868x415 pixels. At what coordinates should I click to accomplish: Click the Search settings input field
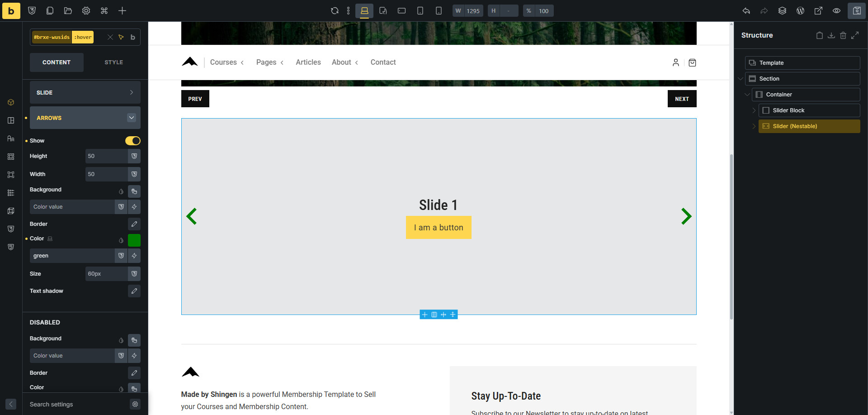77,404
